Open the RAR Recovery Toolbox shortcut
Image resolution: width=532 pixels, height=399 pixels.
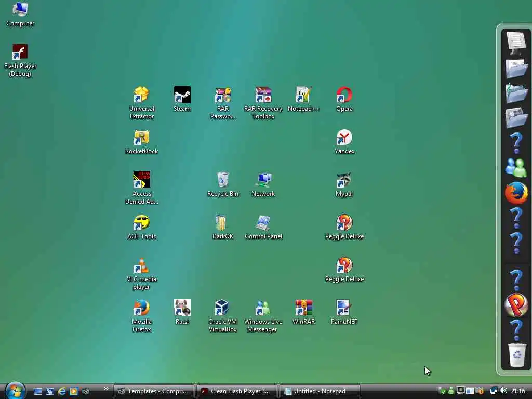[263, 103]
